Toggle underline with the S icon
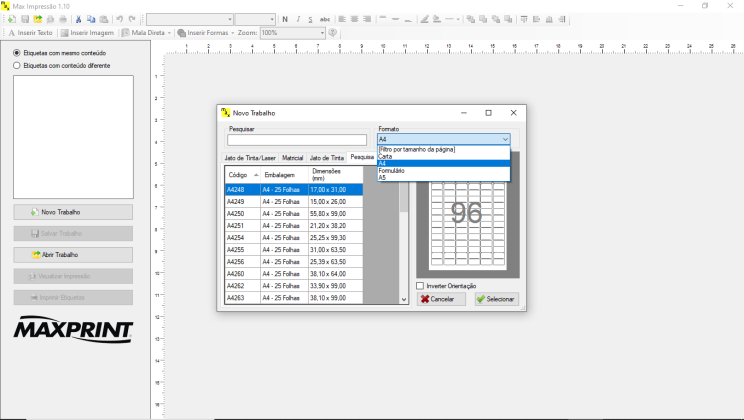 (x=310, y=19)
